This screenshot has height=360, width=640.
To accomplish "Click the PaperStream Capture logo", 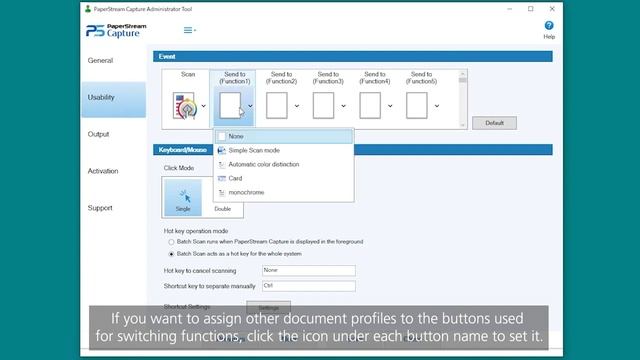I will click(116, 31).
